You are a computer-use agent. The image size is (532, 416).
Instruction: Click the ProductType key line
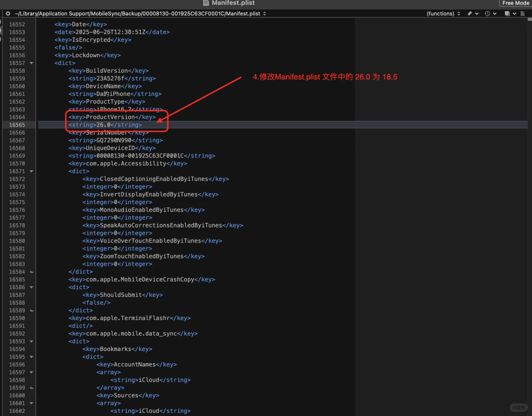[x=107, y=102]
